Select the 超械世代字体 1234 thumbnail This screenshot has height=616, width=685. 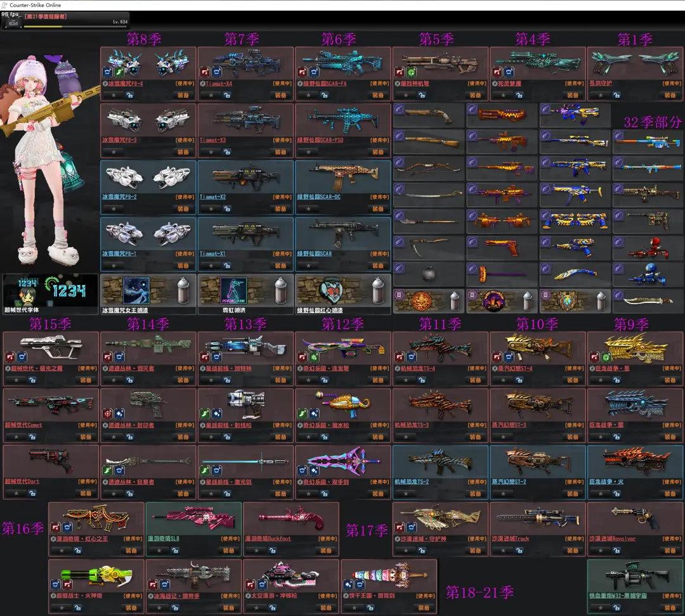(50, 290)
